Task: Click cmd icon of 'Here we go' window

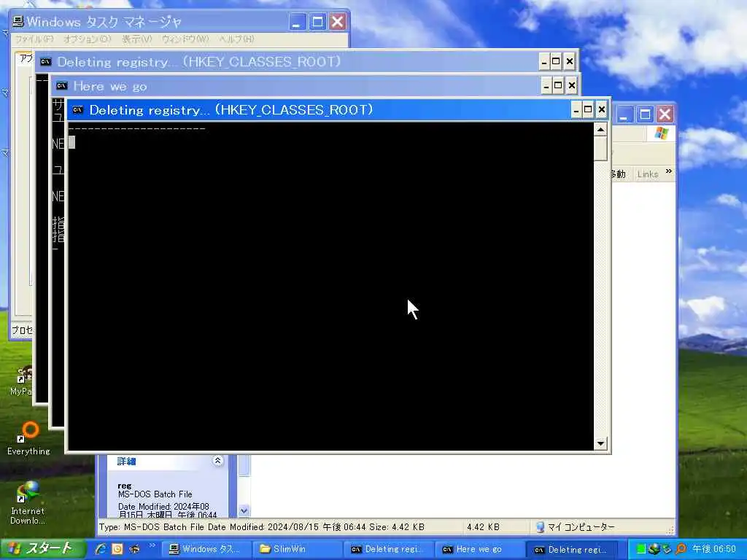Action: 61,86
